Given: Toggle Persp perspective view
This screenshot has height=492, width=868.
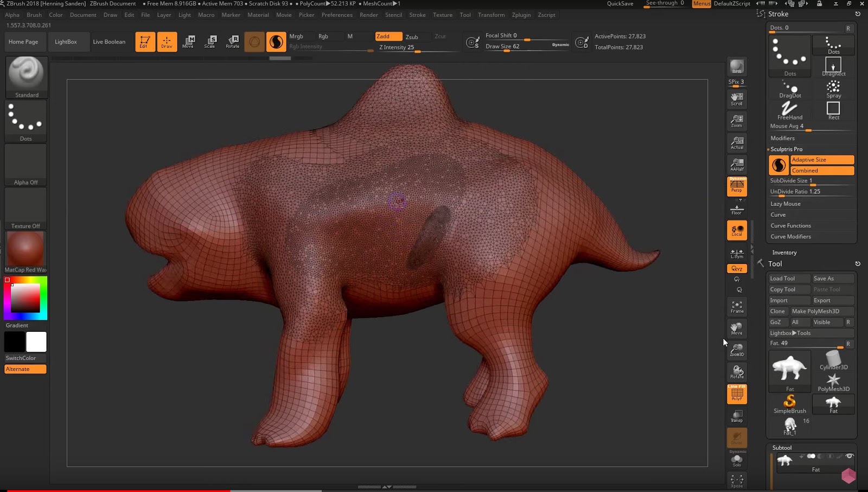Looking at the screenshot, I should point(737,186).
